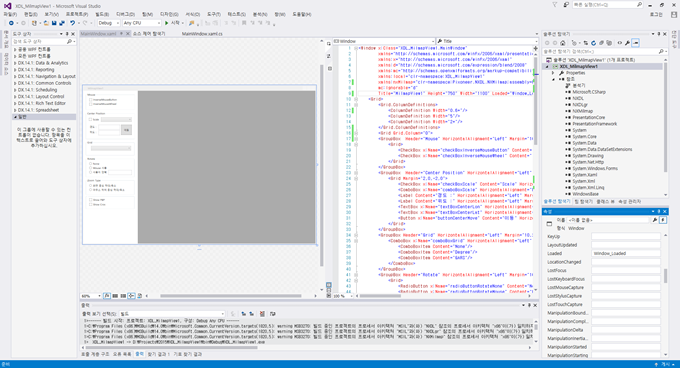The height and width of the screenshot is (368, 680).
Task: Click the Loaded event value field Window_Loaded
Action: (x=626, y=254)
